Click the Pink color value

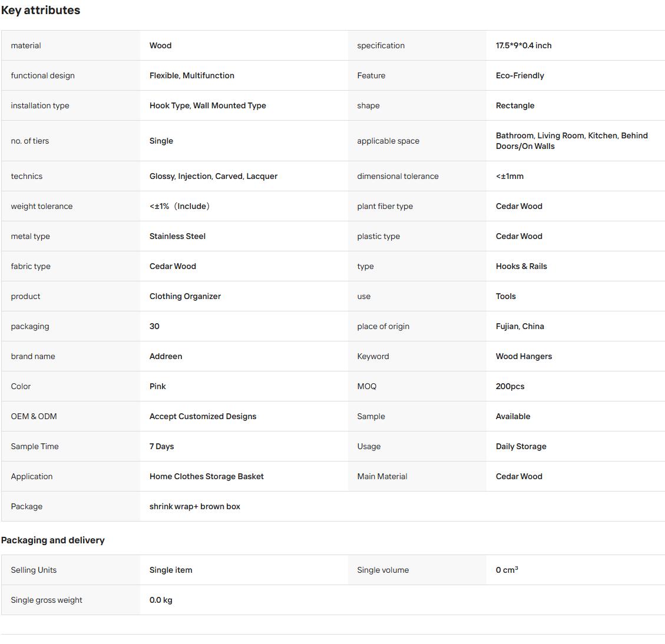(157, 386)
